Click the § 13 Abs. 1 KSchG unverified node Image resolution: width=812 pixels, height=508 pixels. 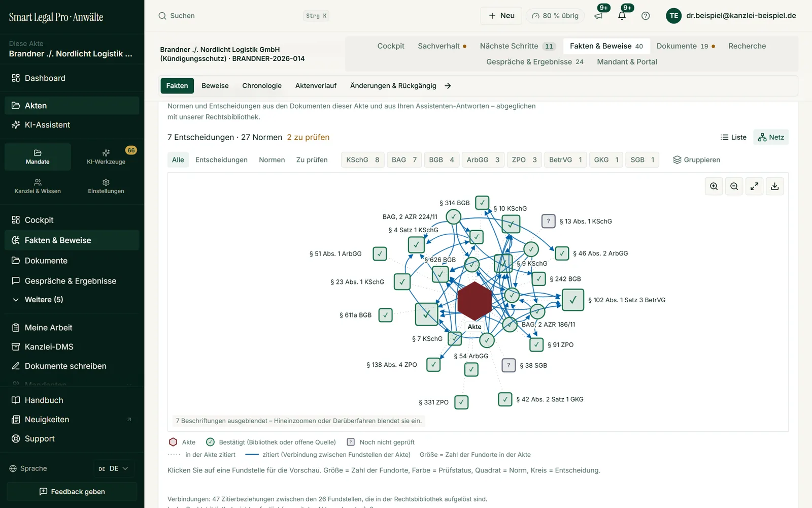(x=548, y=221)
